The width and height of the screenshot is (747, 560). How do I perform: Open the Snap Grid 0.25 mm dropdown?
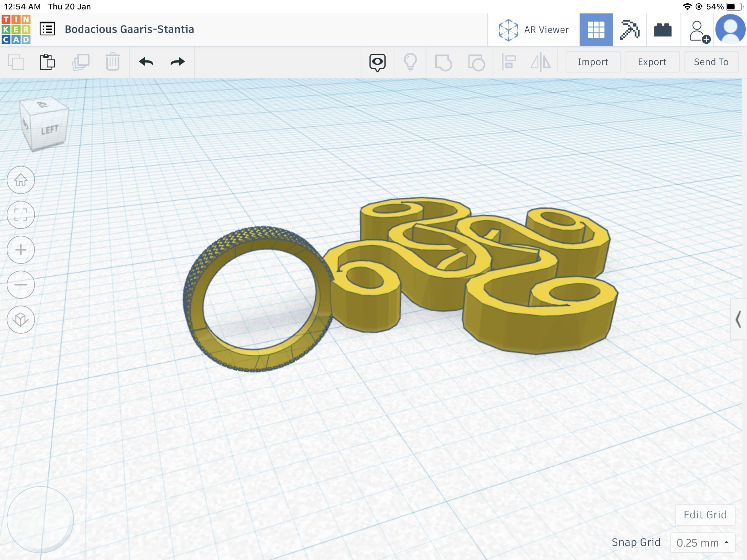point(702,543)
